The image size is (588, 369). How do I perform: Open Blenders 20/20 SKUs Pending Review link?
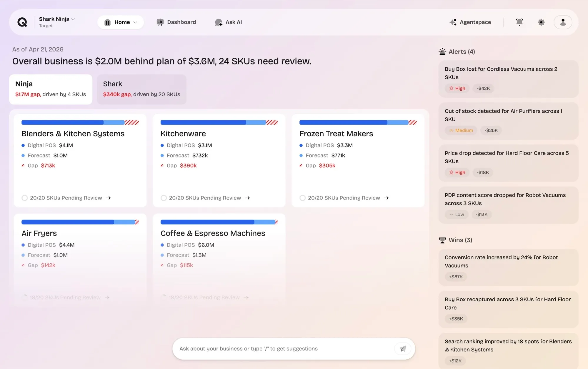[x=66, y=198]
